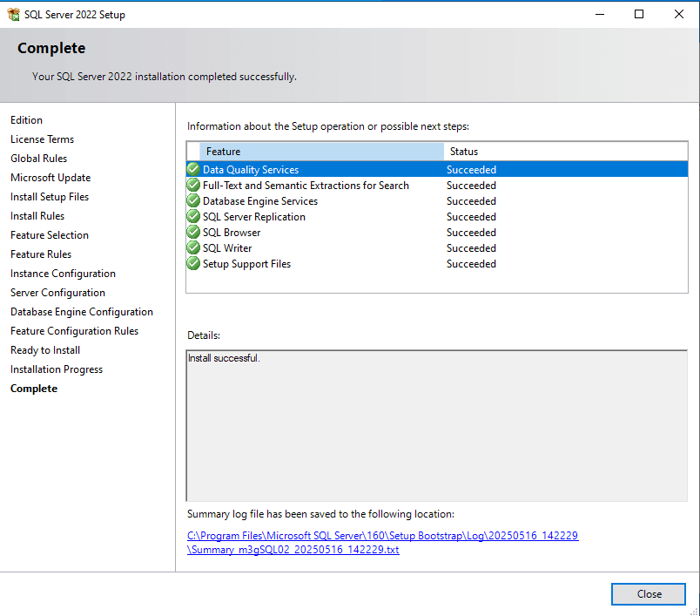
Task: Click green checkmark beside SQL Server Replication
Action: 193,216
